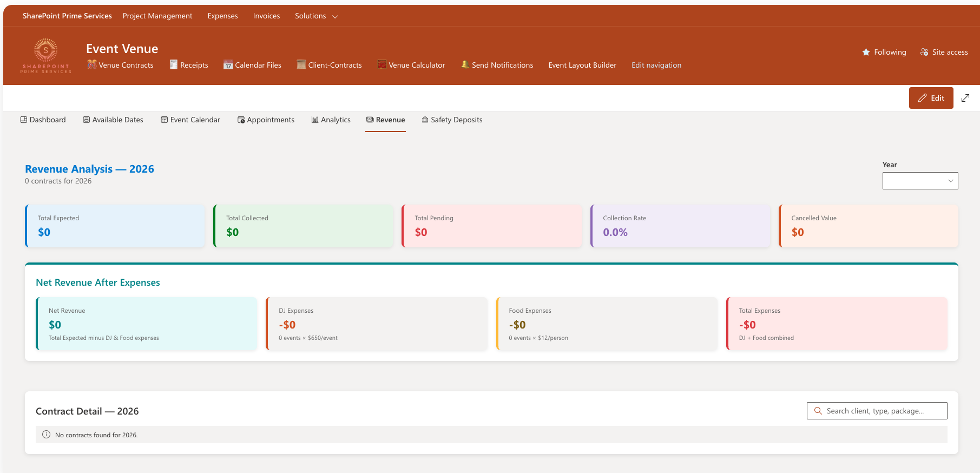The width and height of the screenshot is (980, 473).
Task: Click the pencil icon on the Edit button
Action: (923, 98)
